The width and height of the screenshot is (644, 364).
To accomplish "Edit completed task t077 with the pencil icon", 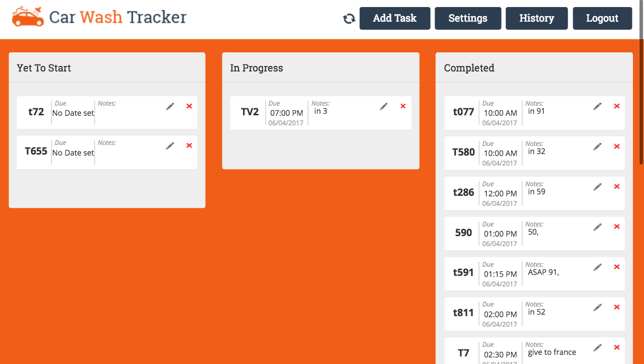I will pos(597,106).
